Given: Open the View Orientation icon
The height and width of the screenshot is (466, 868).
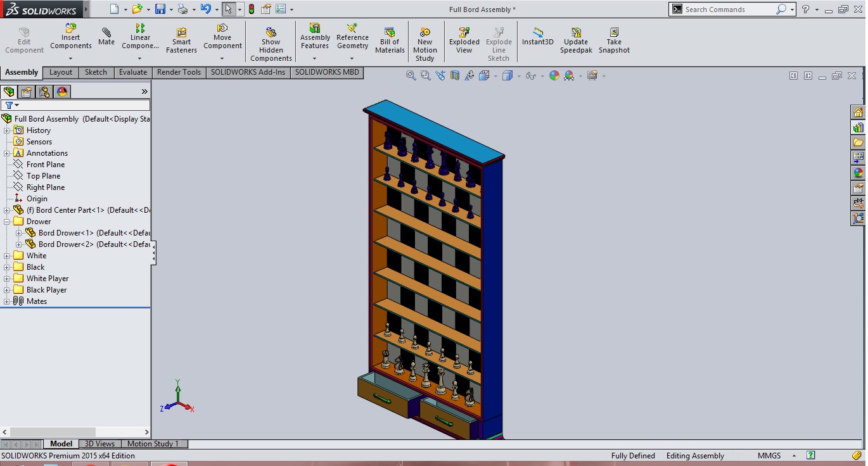Looking at the screenshot, I should tap(484, 75).
